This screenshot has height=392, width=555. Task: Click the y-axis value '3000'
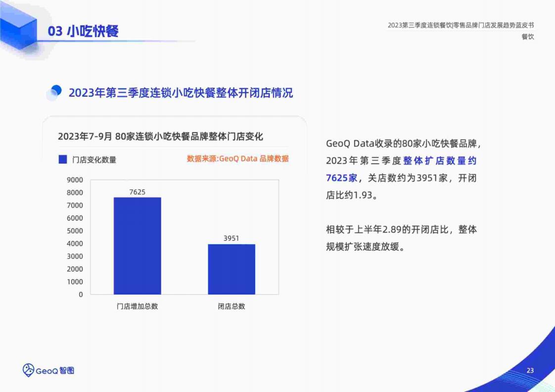tap(75, 256)
